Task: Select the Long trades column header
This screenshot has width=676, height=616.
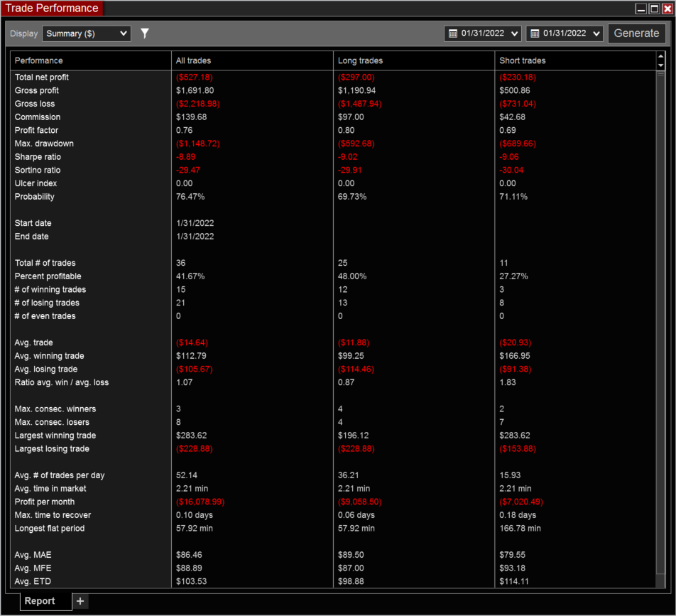Action: pyautogui.click(x=414, y=60)
